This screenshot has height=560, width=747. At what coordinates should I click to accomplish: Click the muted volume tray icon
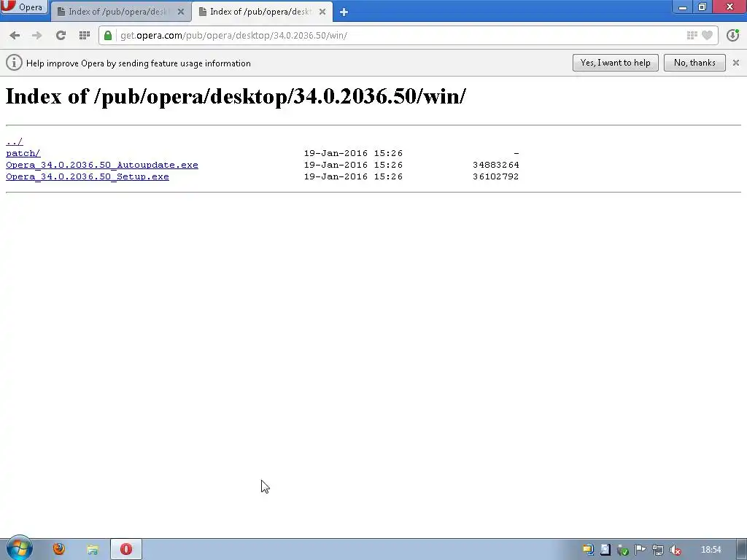pos(675,550)
